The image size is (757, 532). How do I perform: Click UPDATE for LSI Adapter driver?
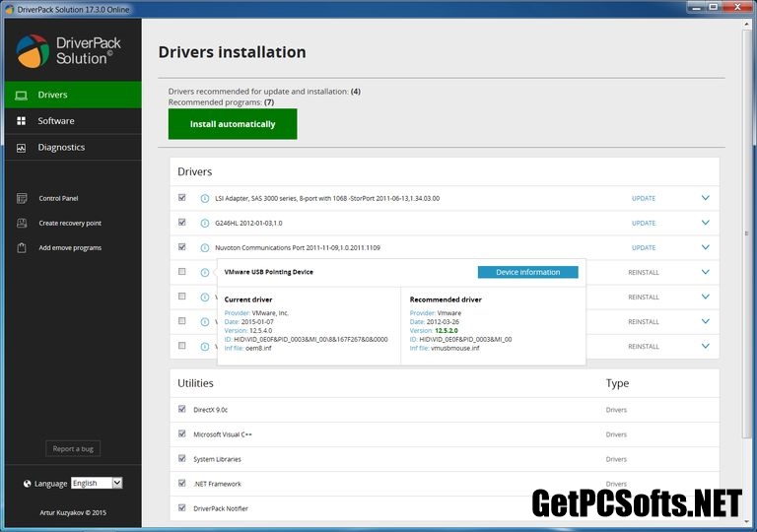(x=644, y=198)
